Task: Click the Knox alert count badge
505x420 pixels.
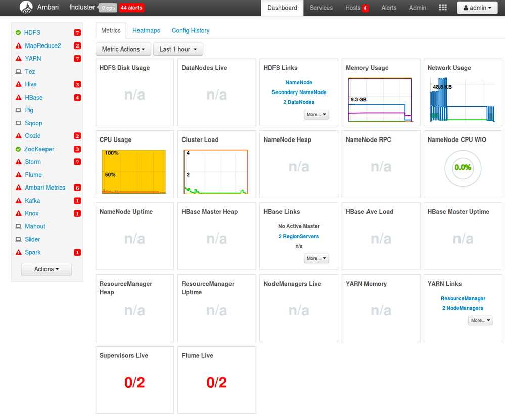Action: [77, 213]
